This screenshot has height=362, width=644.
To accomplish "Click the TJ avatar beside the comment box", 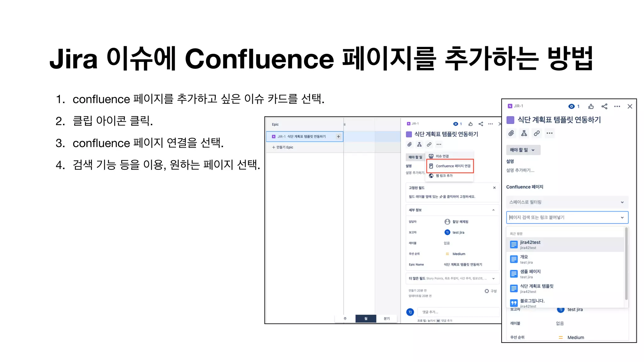I will (410, 312).
